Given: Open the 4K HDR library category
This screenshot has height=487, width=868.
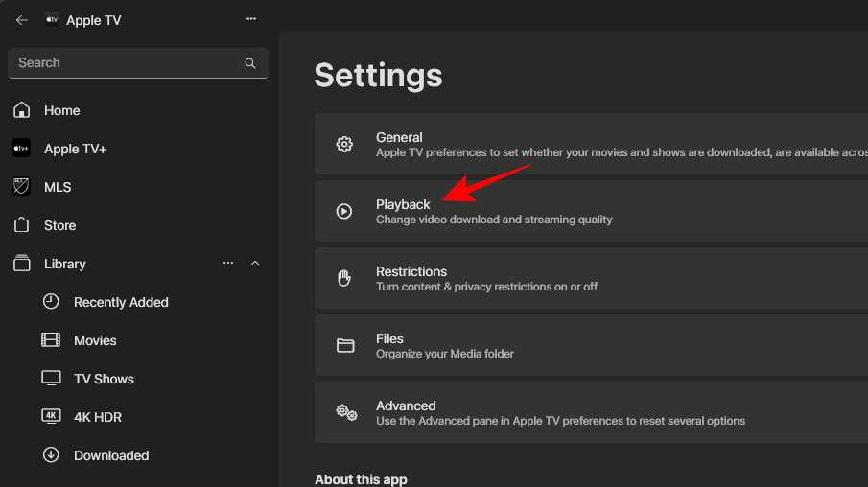Looking at the screenshot, I should point(97,417).
